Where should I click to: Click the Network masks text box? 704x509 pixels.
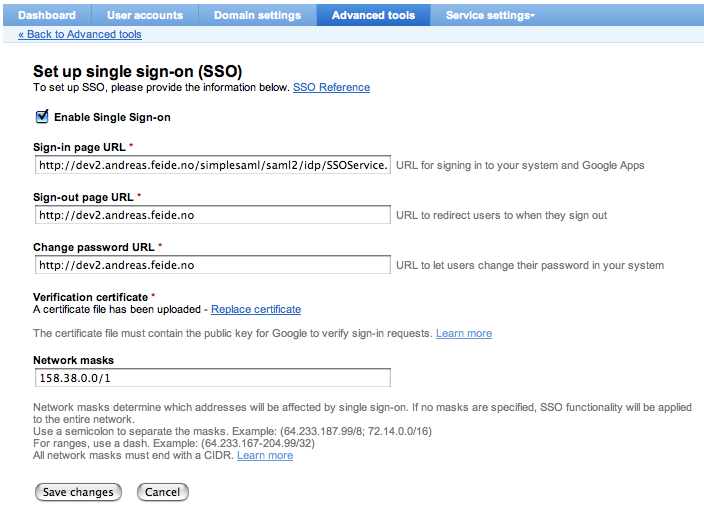[x=211, y=378]
